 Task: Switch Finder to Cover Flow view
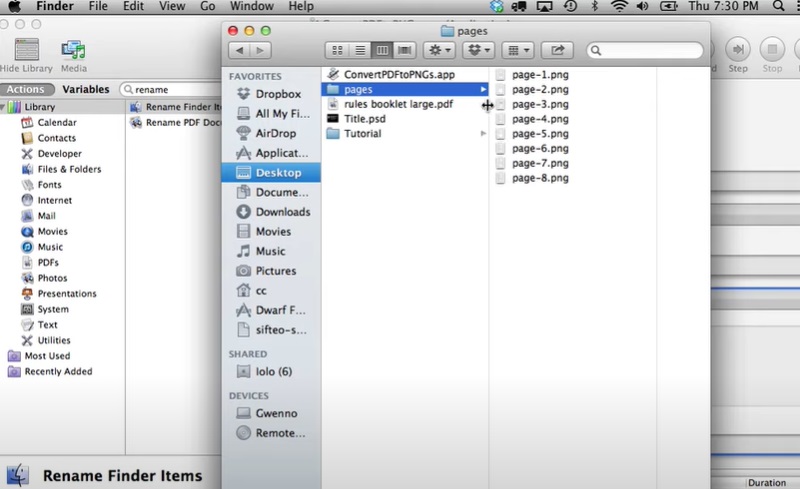point(405,50)
